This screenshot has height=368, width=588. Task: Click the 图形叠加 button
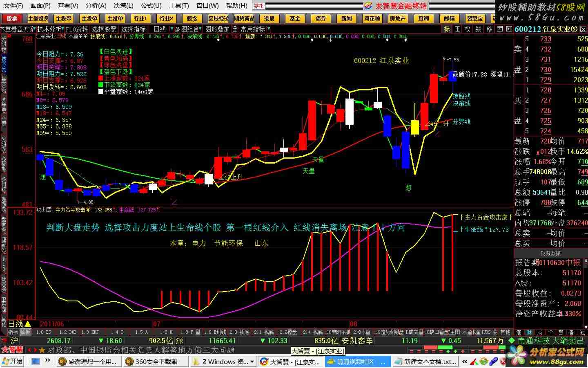point(217,29)
